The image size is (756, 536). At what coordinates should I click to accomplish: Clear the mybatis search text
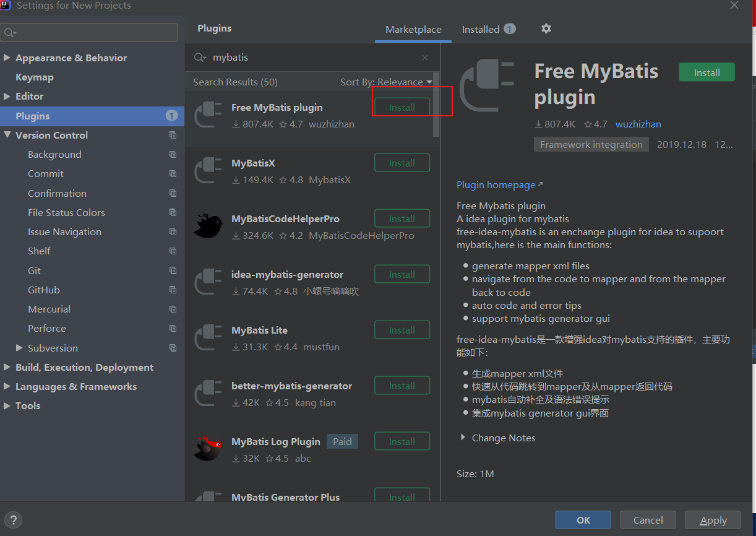[x=425, y=58]
